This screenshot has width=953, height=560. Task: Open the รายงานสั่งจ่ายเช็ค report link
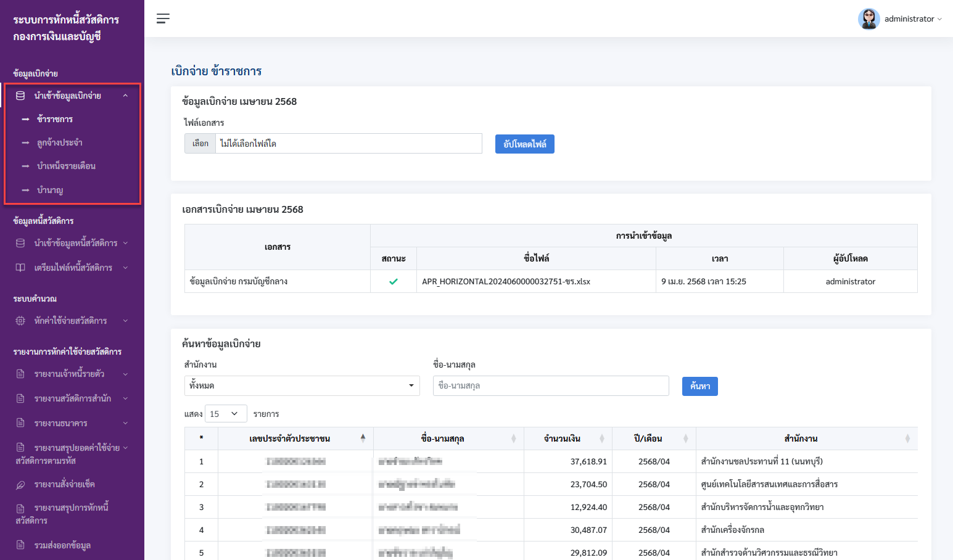click(x=65, y=485)
